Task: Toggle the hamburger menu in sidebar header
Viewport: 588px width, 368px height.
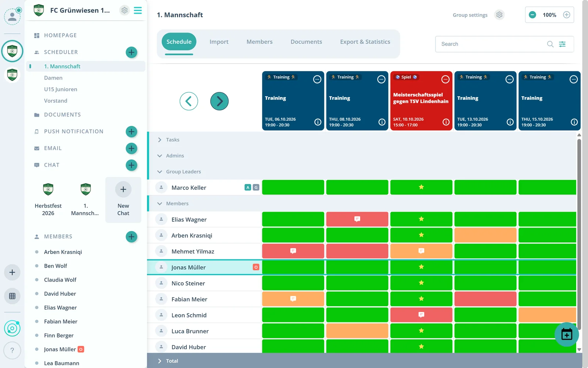Action: (138, 10)
